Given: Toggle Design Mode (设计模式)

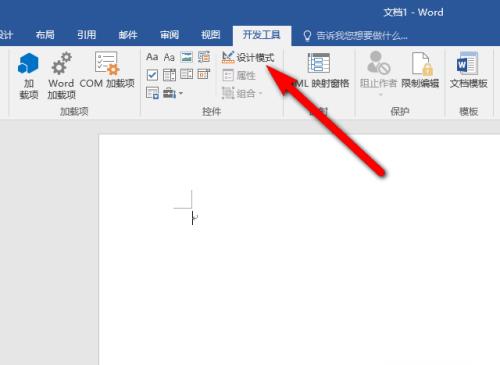Looking at the screenshot, I should (x=248, y=58).
